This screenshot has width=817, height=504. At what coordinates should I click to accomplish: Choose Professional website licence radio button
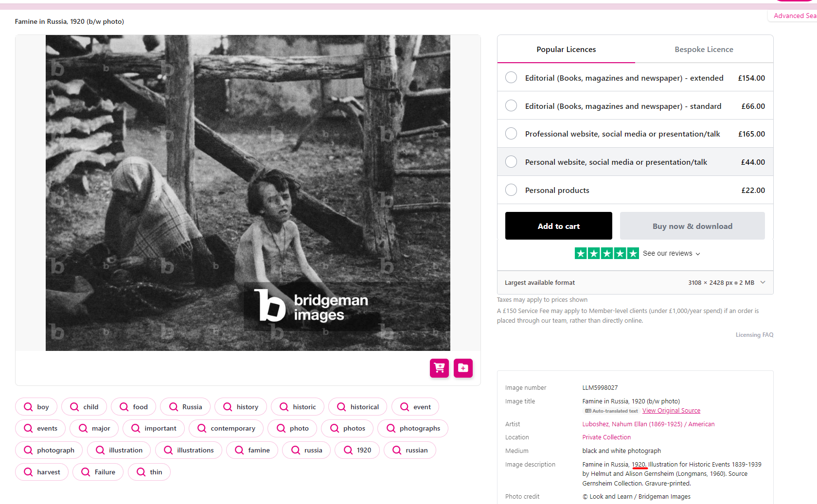pyautogui.click(x=511, y=134)
